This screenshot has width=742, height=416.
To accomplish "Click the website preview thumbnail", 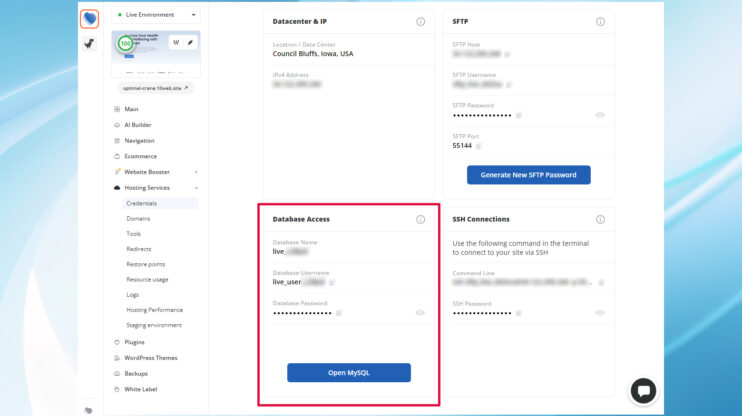I will point(156,53).
